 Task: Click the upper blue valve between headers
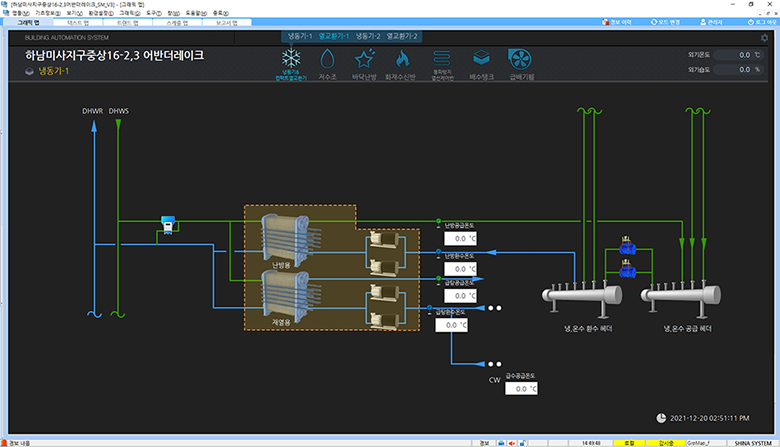(628, 246)
